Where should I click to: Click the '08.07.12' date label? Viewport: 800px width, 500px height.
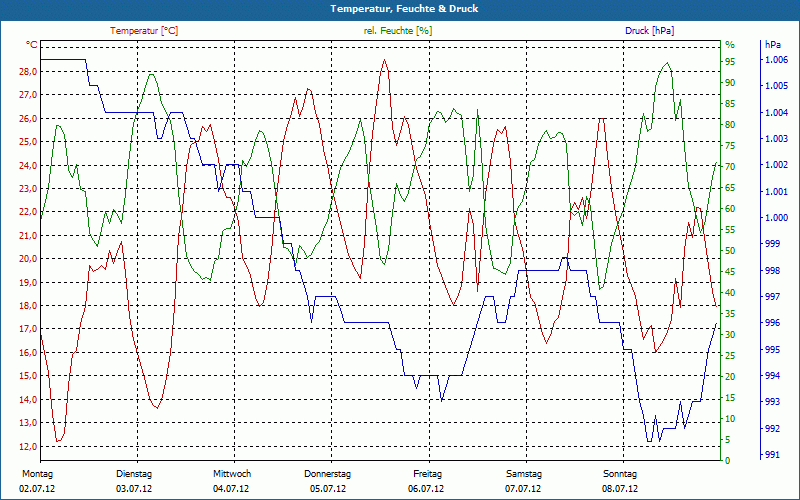click(620, 489)
